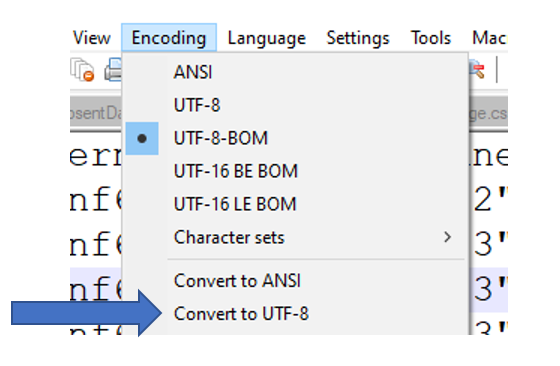Pick UTF-16 BE BOM encoding
The width and height of the screenshot is (560, 366).
coord(236,171)
